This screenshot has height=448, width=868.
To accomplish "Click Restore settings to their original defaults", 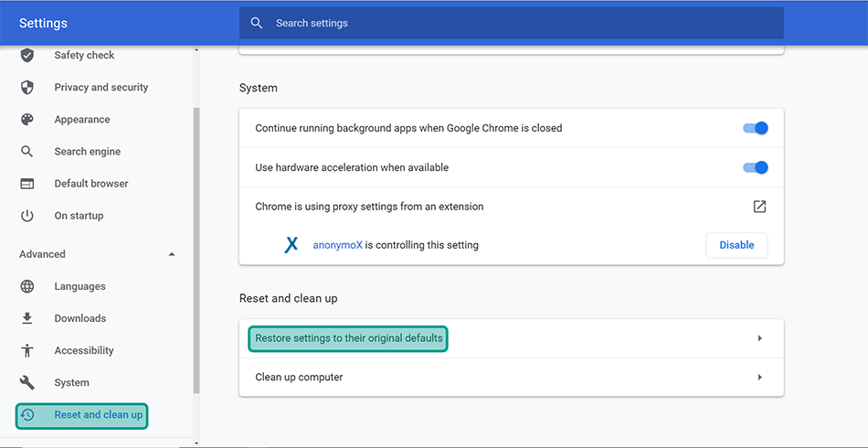I will point(347,337).
